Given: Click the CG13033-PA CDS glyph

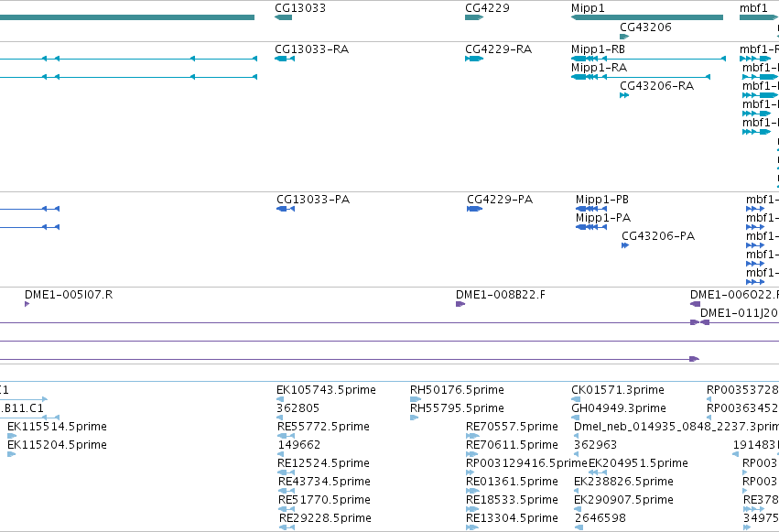Looking at the screenshot, I should (x=286, y=209).
